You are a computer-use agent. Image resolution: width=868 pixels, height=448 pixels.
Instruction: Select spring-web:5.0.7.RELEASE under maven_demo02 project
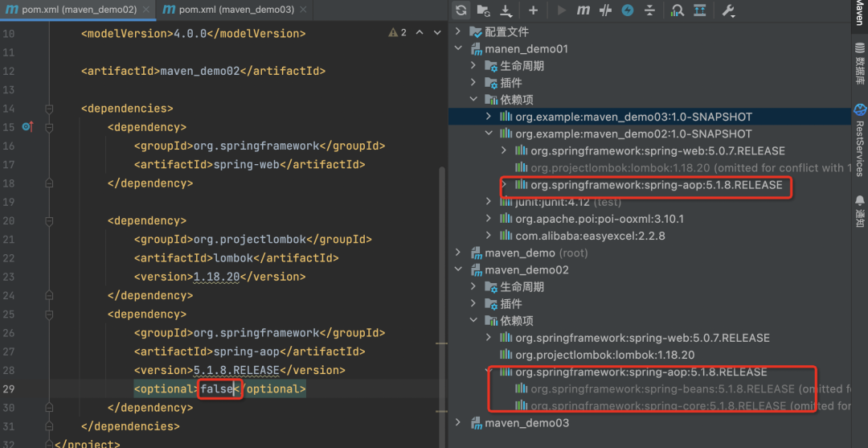642,338
